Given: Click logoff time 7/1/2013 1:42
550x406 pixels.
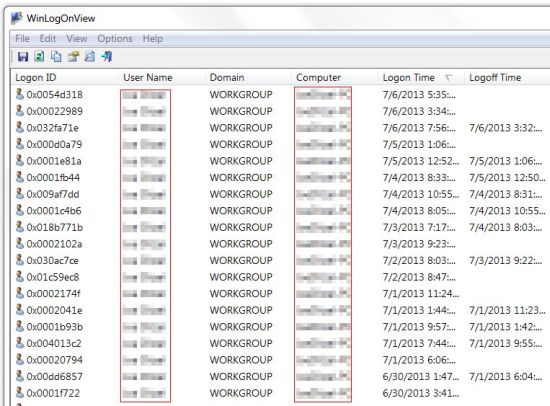Looking at the screenshot, I should (x=506, y=327).
